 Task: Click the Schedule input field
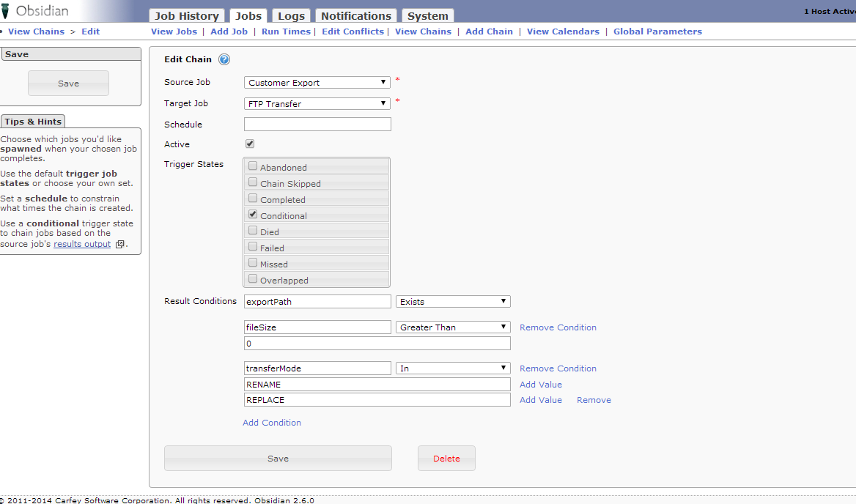[317, 125]
